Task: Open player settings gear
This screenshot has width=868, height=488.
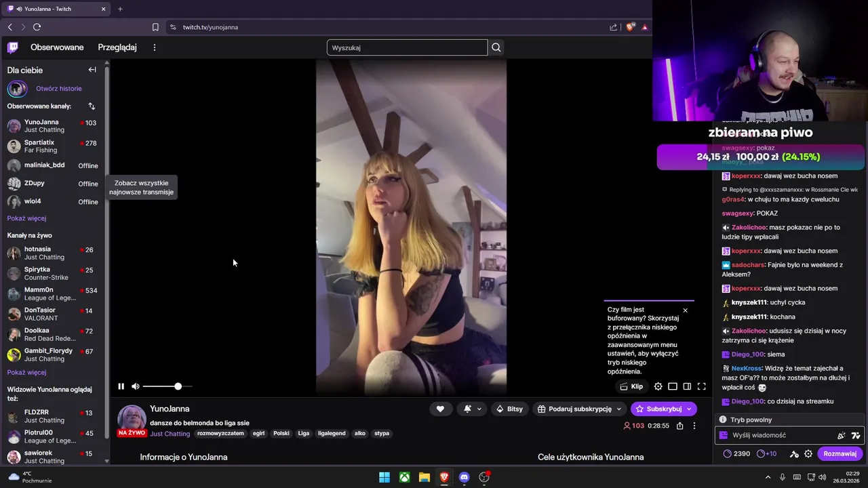Action: pos(658,386)
